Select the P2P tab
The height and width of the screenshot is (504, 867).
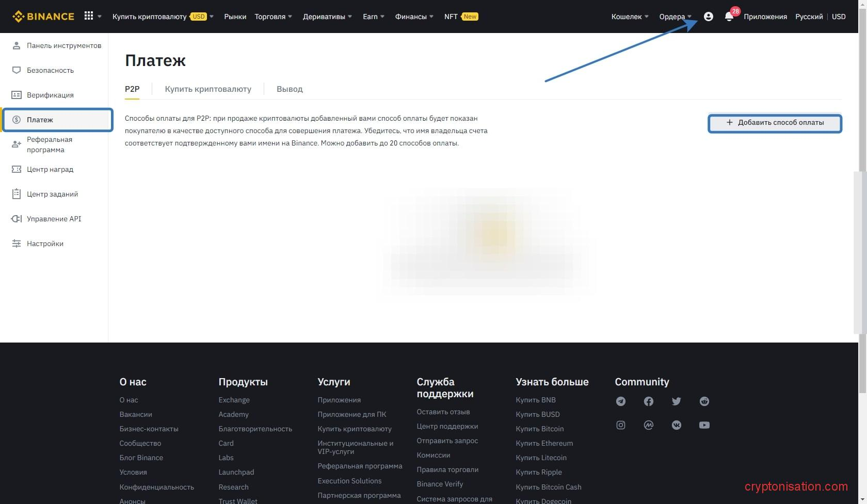coord(132,89)
